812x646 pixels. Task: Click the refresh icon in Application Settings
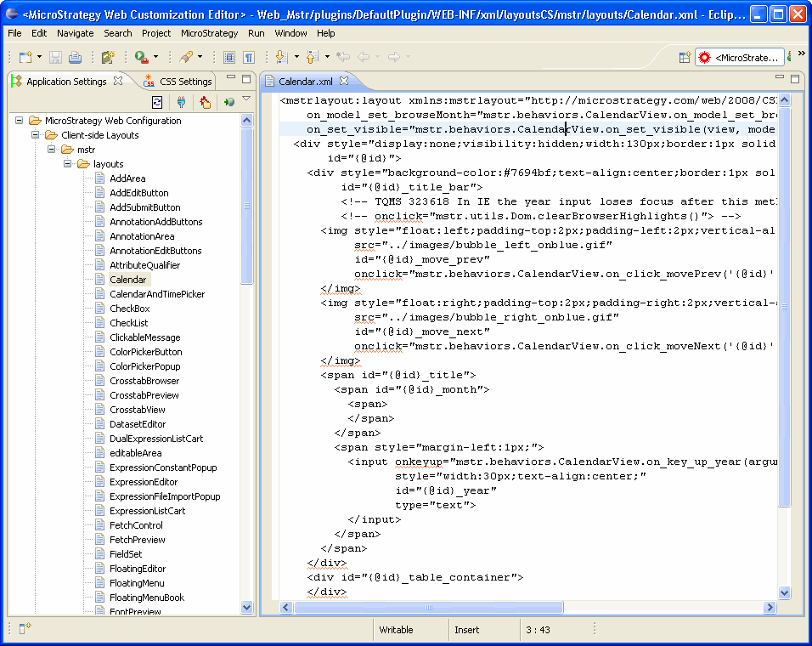[x=157, y=102]
